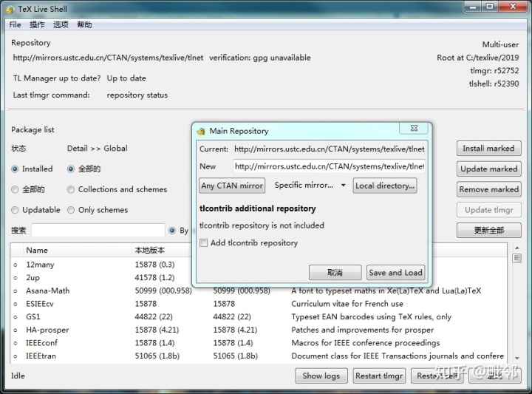The height and width of the screenshot is (394, 532).
Task: Select the ESIEEcv package row
Action: [259, 304]
